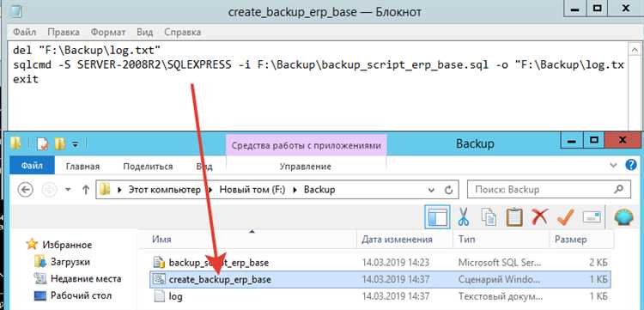Expand the ribbon with the chevron

(x=614, y=165)
